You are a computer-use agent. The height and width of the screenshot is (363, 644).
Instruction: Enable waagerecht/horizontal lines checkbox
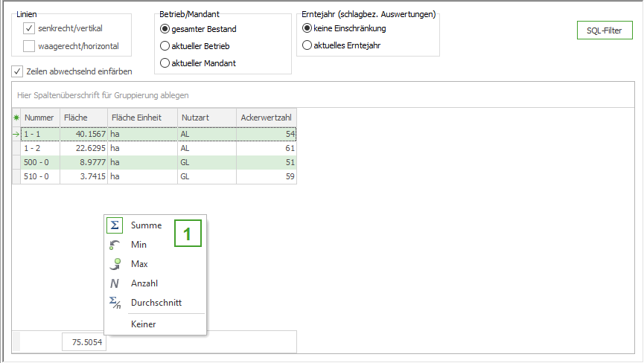pyautogui.click(x=29, y=46)
